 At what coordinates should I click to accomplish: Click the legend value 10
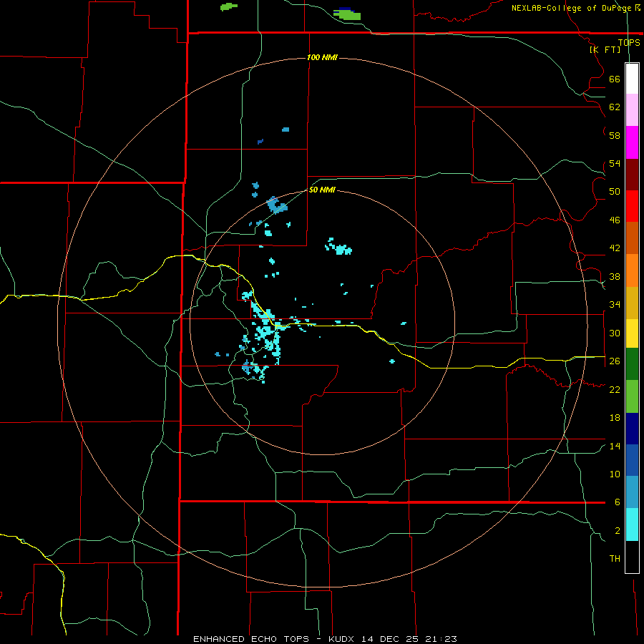pos(615,474)
